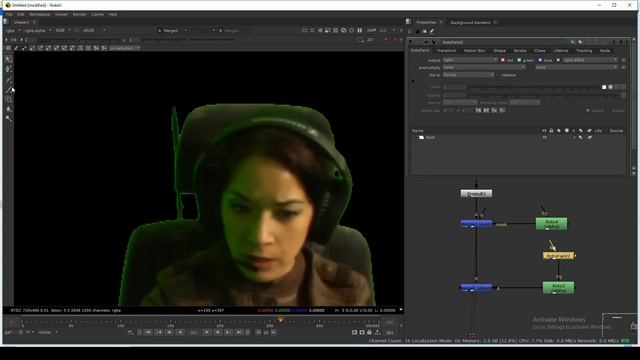Open the File menu
This screenshot has width=640, height=360.
(x=9, y=14)
